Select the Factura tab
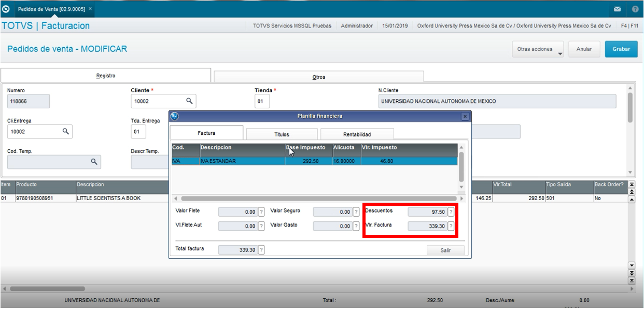644x309 pixels. click(206, 133)
